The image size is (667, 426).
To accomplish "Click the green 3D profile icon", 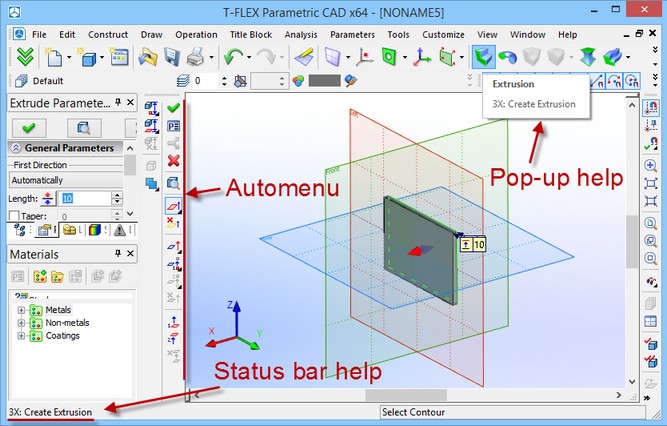I will tap(389, 57).
